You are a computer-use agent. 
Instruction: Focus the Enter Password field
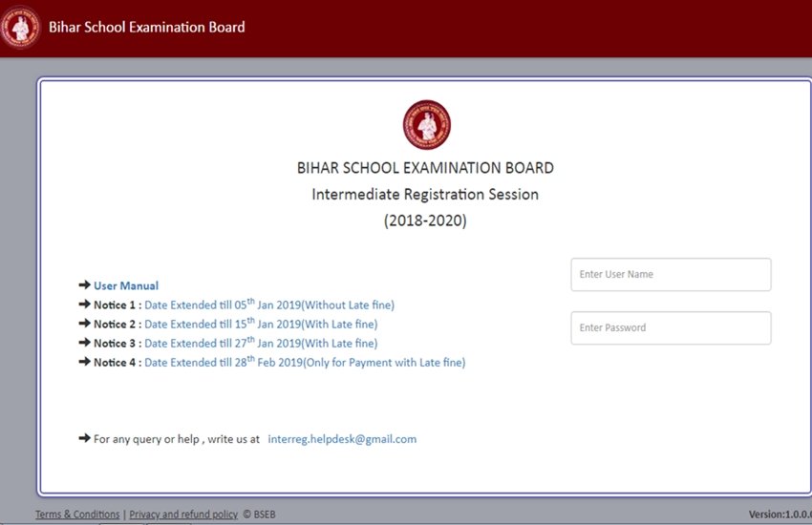pyautogui.click(x=671, y=328)
